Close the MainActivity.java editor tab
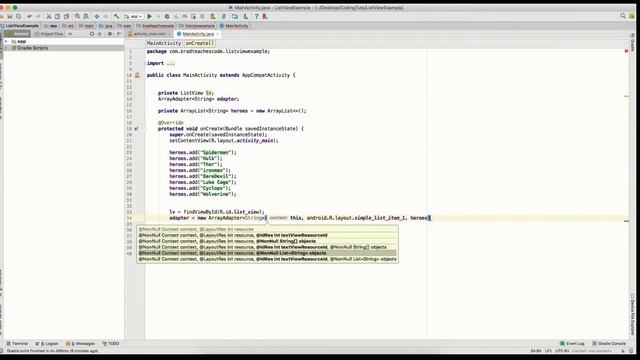 (x=217, y=34)
